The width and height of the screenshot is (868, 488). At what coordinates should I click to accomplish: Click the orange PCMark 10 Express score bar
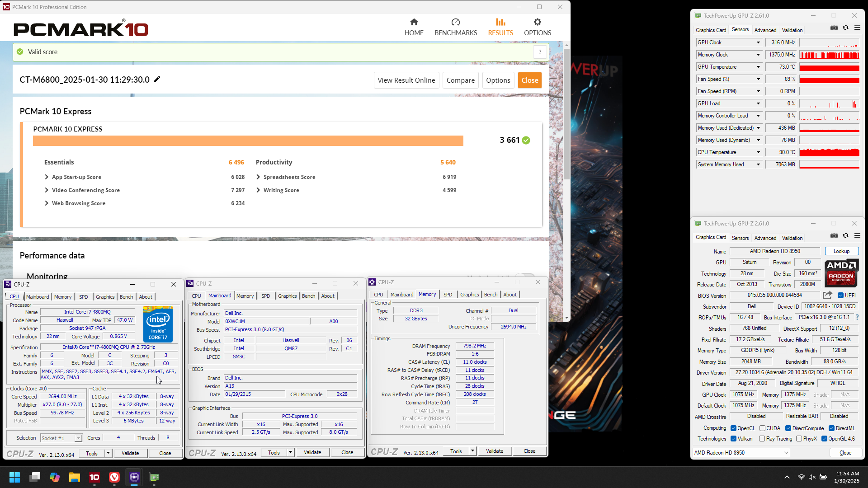[x=248, y=141]
